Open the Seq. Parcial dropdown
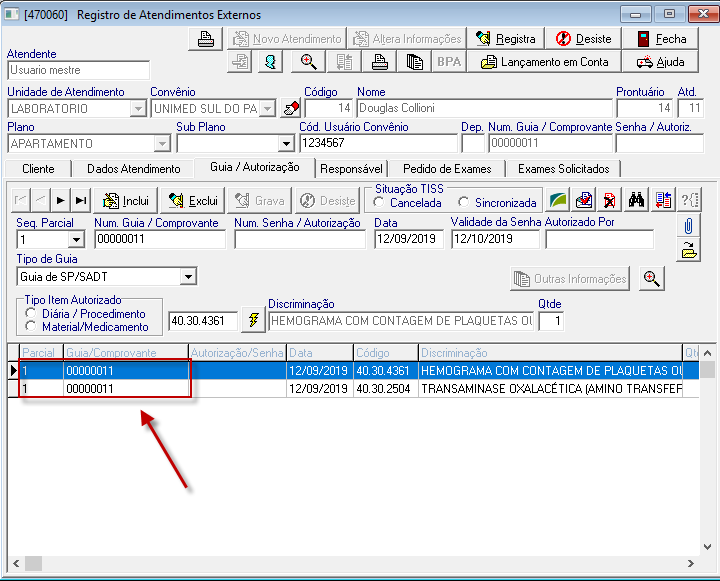Screen dimensions: 720x581 (x=76, y=239)
